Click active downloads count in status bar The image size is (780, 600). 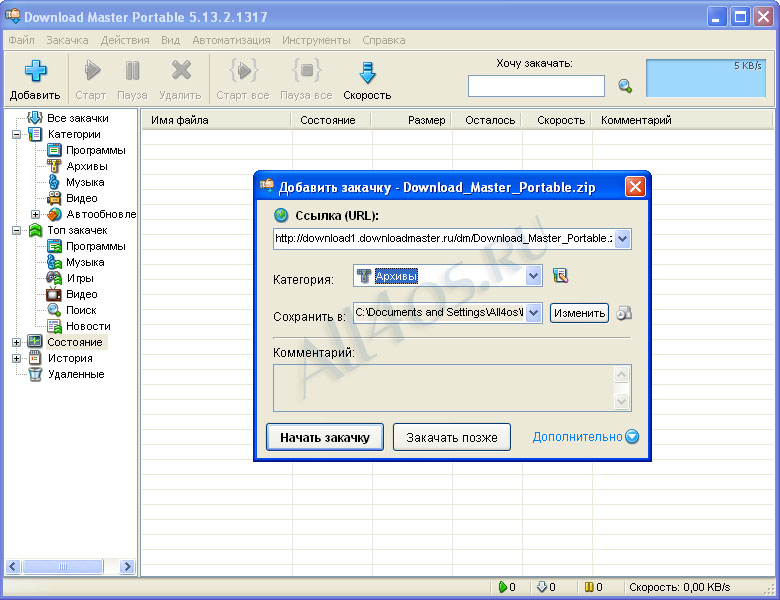coord(507,587)
